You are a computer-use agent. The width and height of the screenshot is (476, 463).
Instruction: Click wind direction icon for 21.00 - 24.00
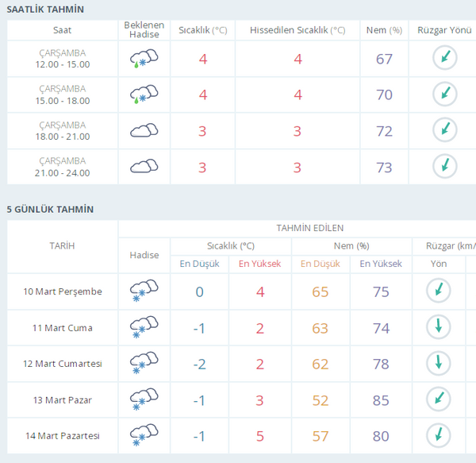coord(444,166)
